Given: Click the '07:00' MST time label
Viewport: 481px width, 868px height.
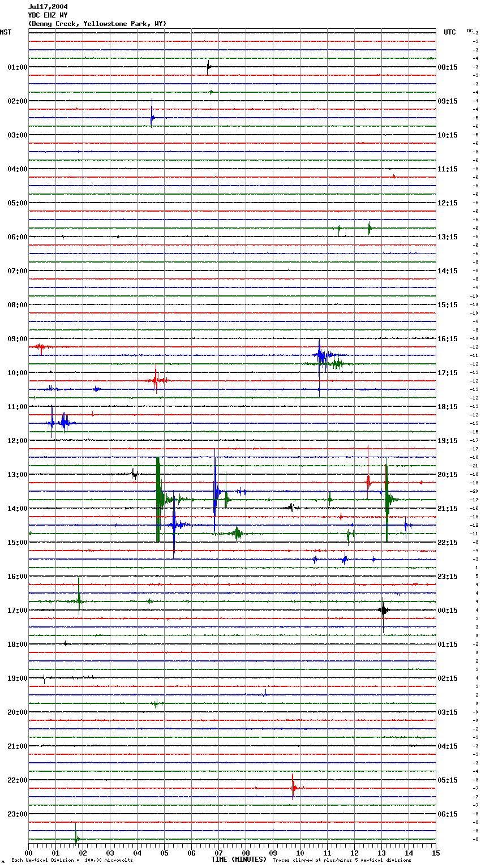Looking at the screenshot, I should coord(17,271).
